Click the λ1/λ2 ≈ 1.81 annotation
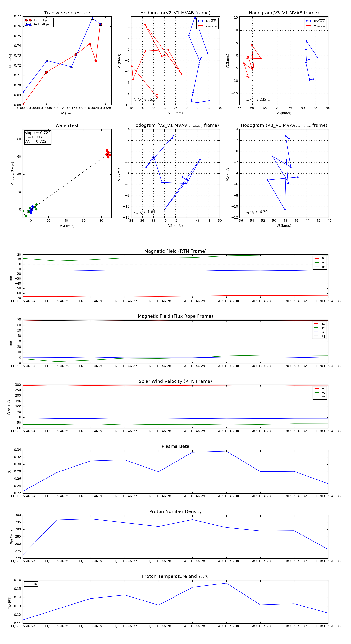This screenshot has height=644, width=351. click(x=144, y=212)
